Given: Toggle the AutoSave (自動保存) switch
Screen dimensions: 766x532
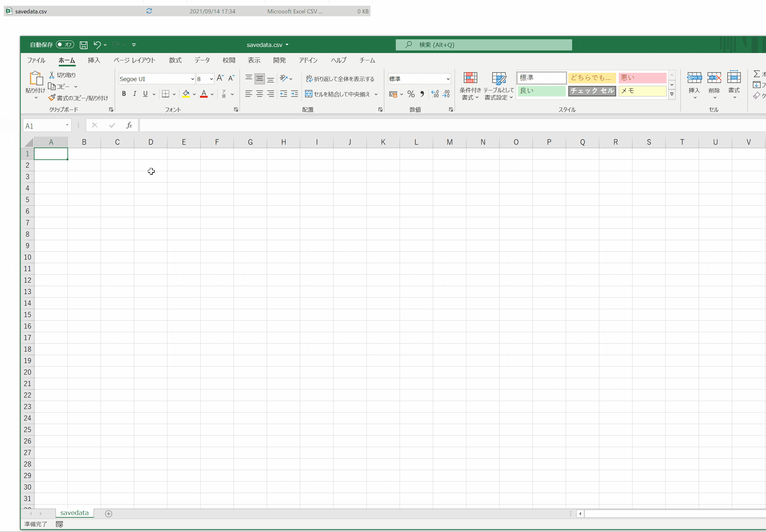Looking at the screenshot, I should [x=65, y=44].
